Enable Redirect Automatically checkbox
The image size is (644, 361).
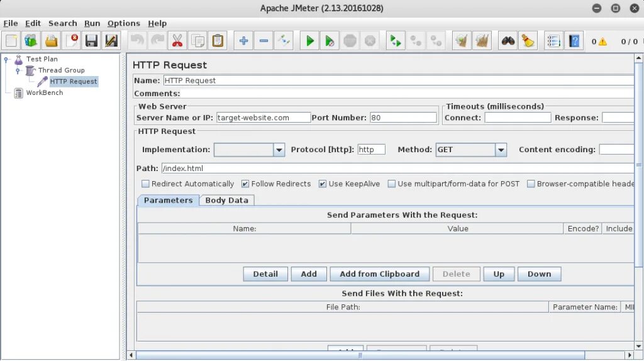point(145,184)
